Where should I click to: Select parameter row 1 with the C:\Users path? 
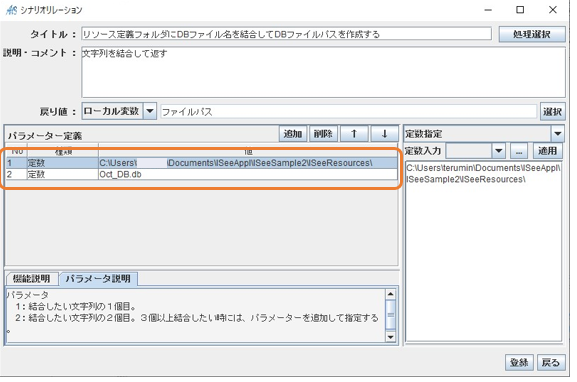pos(202,163)
